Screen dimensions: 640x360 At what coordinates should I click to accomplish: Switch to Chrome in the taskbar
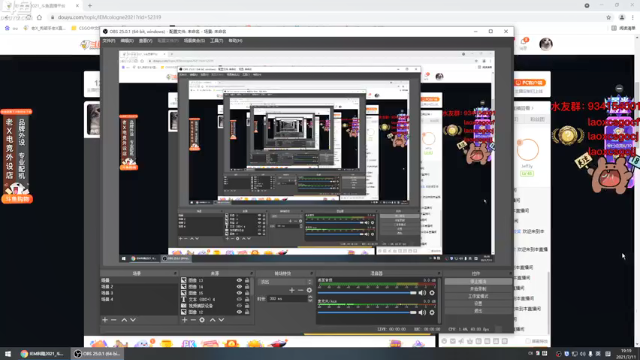43,353
